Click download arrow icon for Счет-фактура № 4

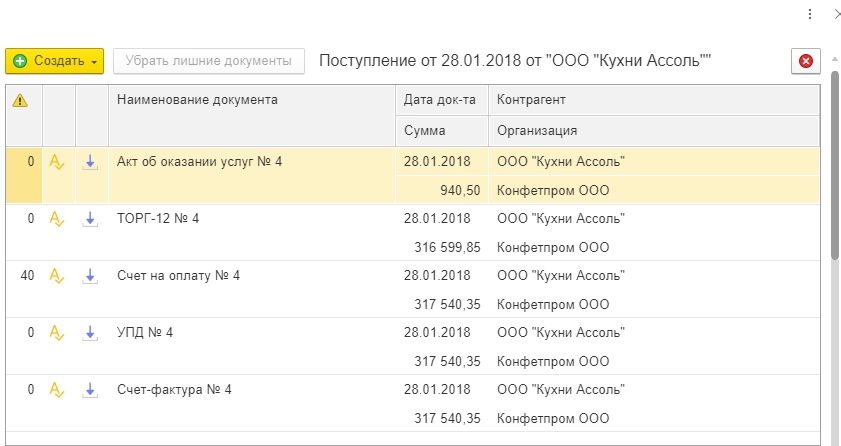[90, 390]
